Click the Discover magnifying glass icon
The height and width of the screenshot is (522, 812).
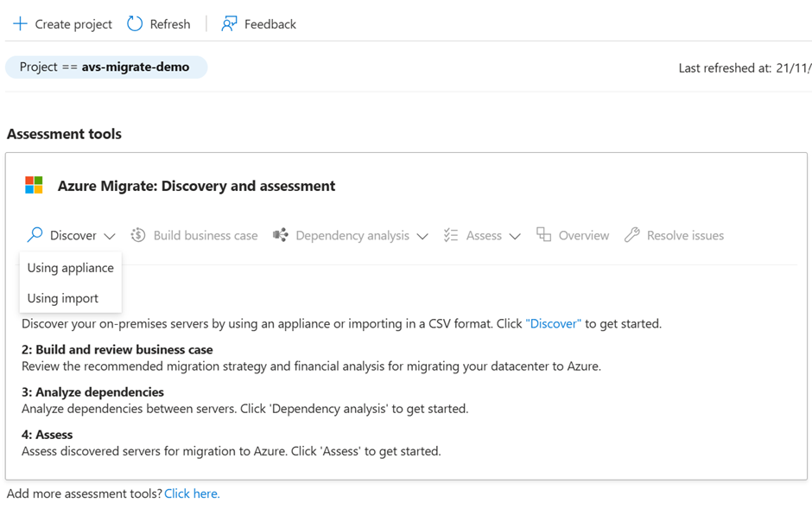pyautogui.click(x=35, y=235)
